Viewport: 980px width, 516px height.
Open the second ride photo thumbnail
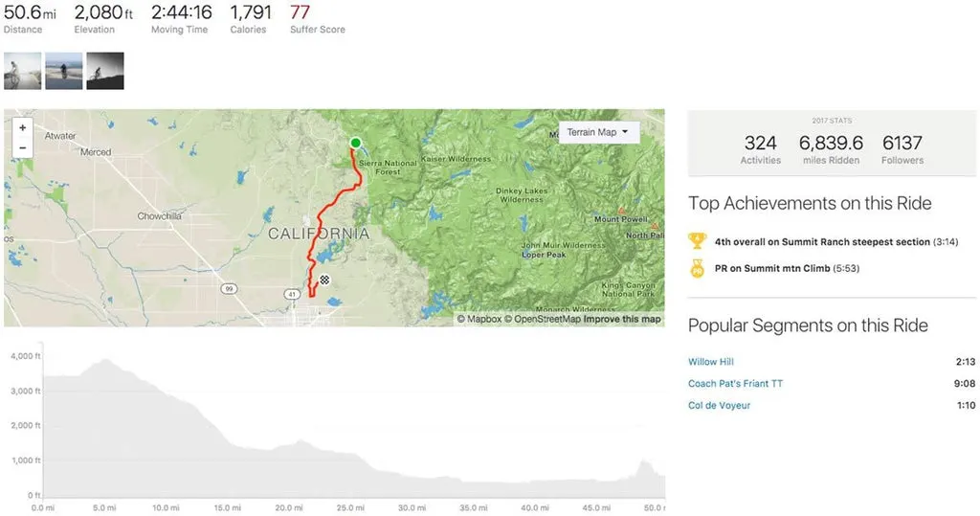coord(64,71)
